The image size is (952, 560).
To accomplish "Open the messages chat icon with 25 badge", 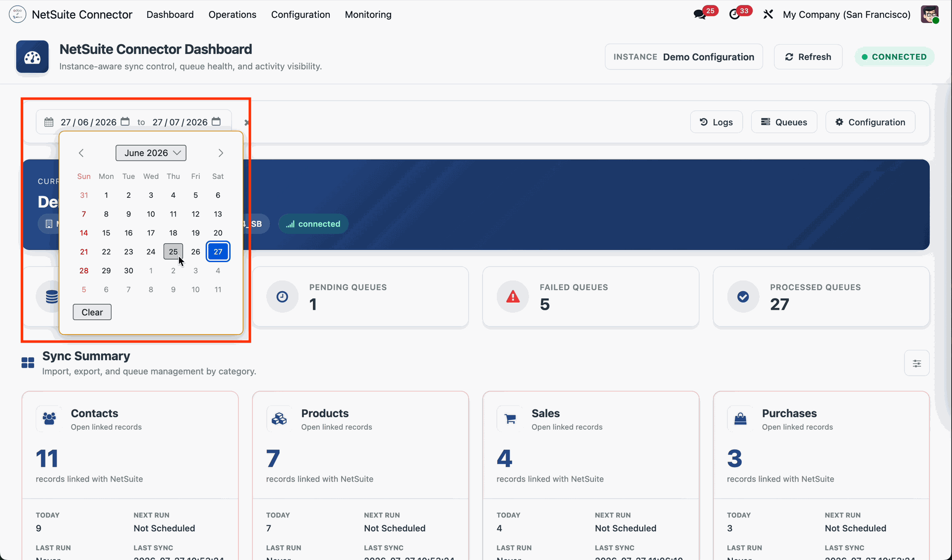I will (700, 14).
